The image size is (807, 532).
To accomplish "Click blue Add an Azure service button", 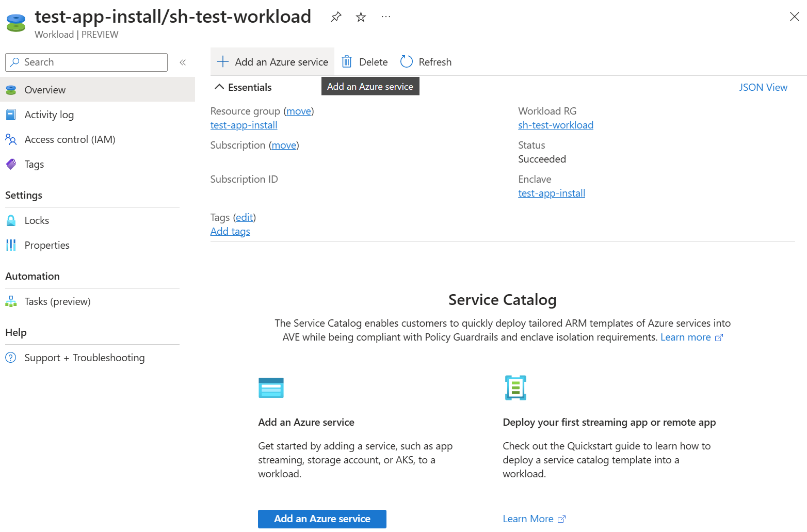I will coord(322,519).
